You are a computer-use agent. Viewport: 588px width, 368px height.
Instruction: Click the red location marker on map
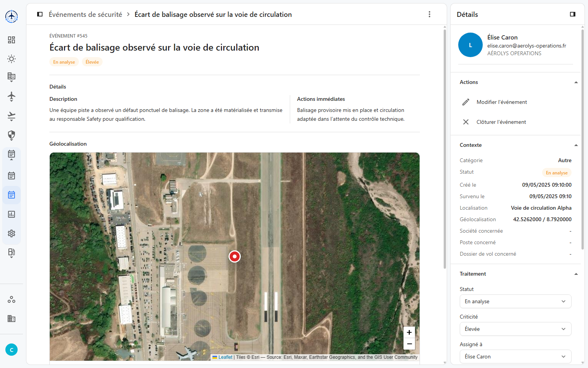click(235, 256)
